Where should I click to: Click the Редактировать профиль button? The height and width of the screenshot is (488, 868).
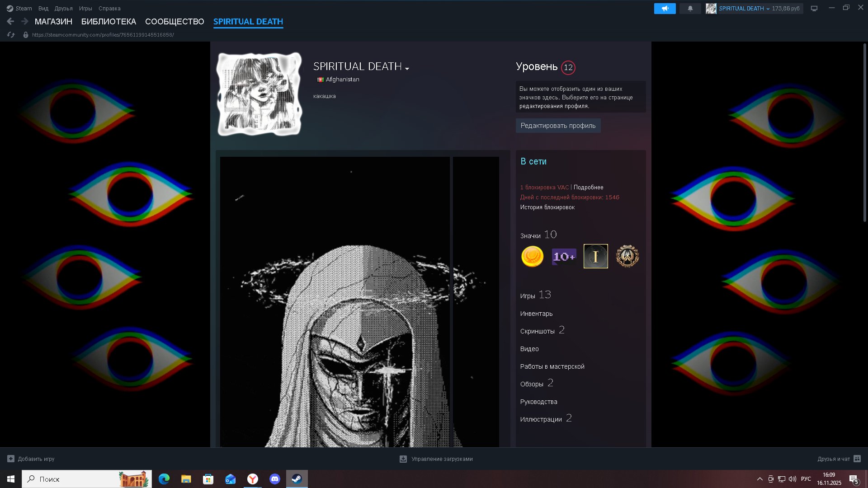coord(558,126)
